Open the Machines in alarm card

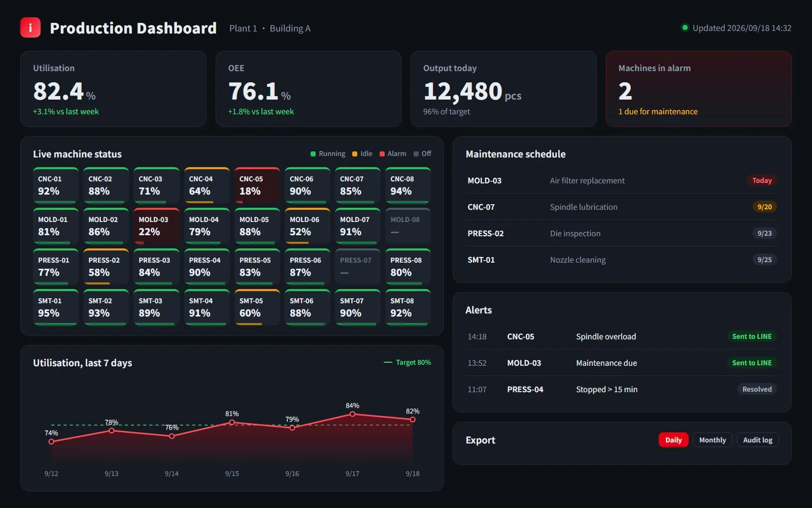point(699,89)
